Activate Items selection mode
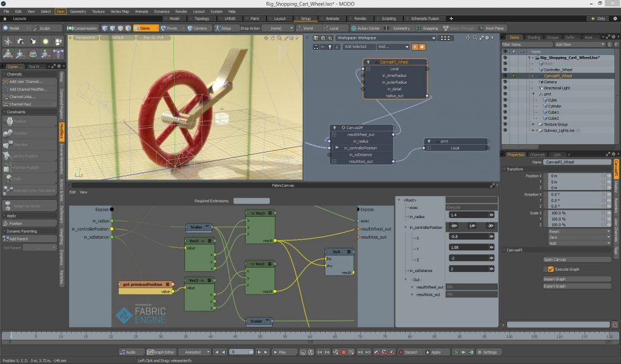This screenshot has height=364, width=621. click(145, 28)
